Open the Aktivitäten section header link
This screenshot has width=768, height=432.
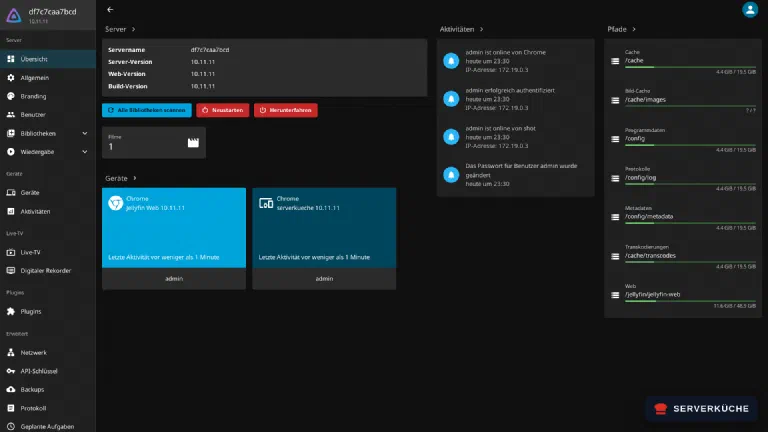tap(461, 29)
